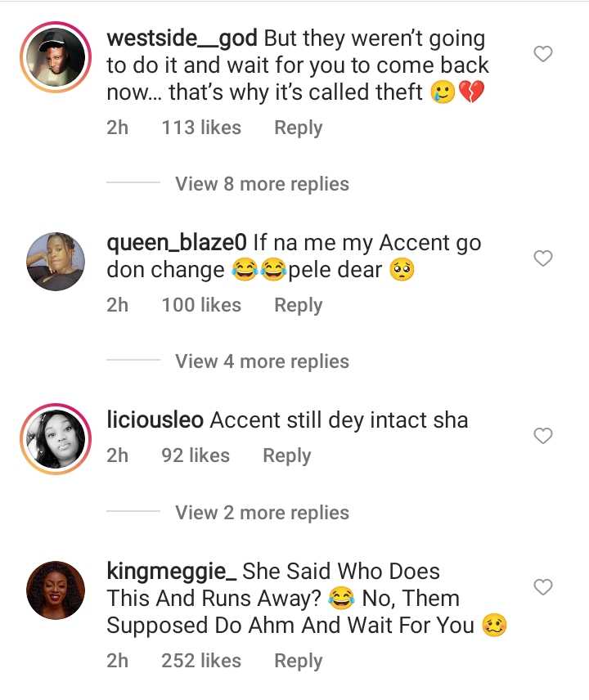
Task: Like queen_blaze0's comment with heart
Action: [x=543, y=259]
